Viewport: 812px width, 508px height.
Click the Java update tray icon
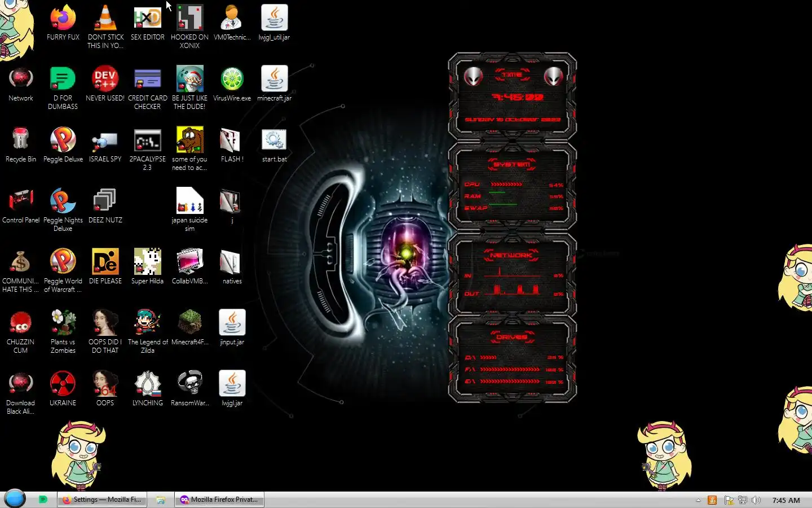[712, 500]
